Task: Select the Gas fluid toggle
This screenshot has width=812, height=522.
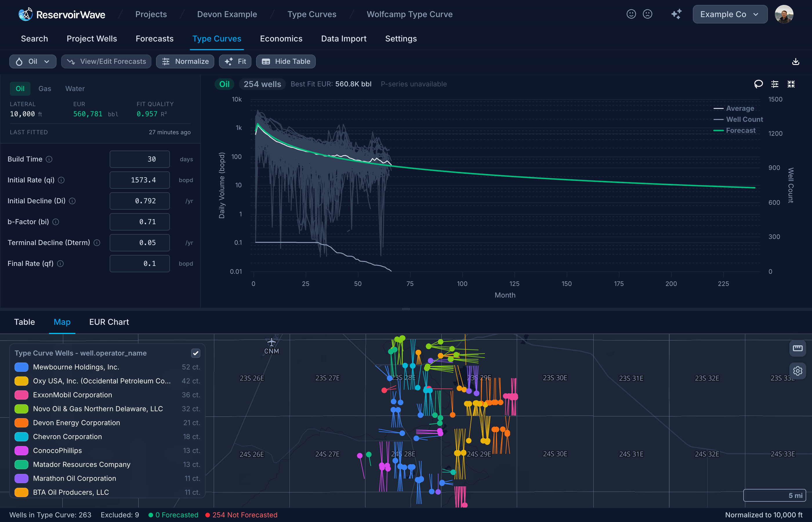Action: (45, 88)
